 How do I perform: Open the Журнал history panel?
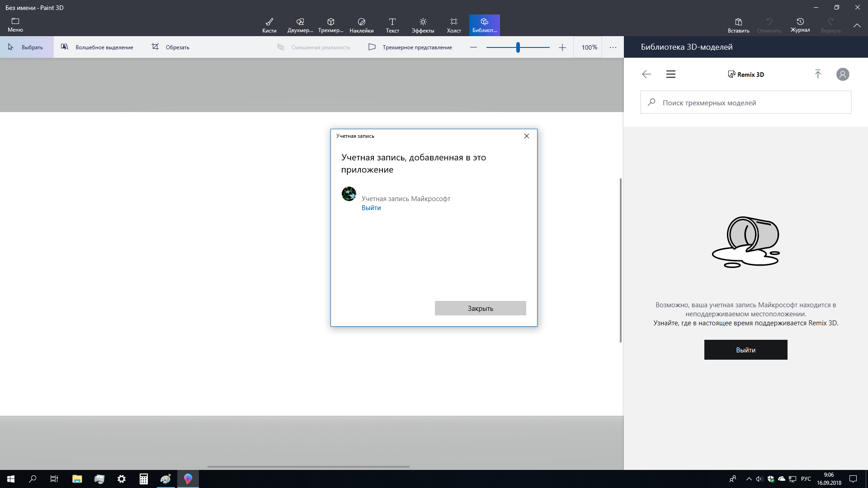pyautogui.click(x=800, y=25)
